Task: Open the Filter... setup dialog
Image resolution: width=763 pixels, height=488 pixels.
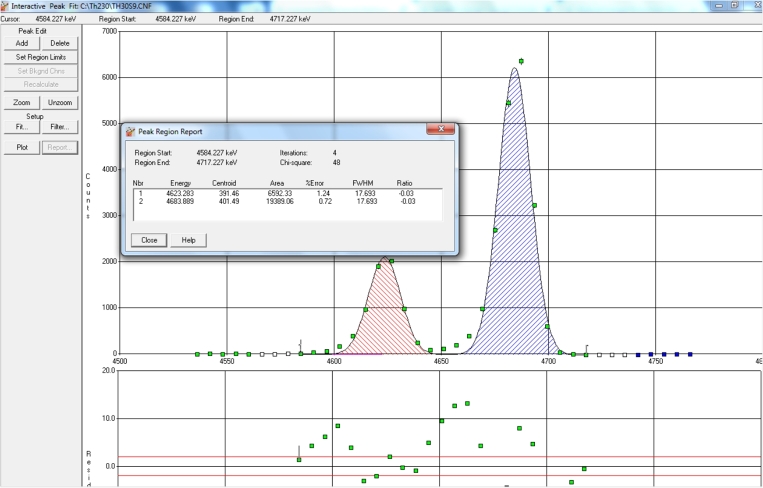Action: pyautogui.click(x=60, y=127)
